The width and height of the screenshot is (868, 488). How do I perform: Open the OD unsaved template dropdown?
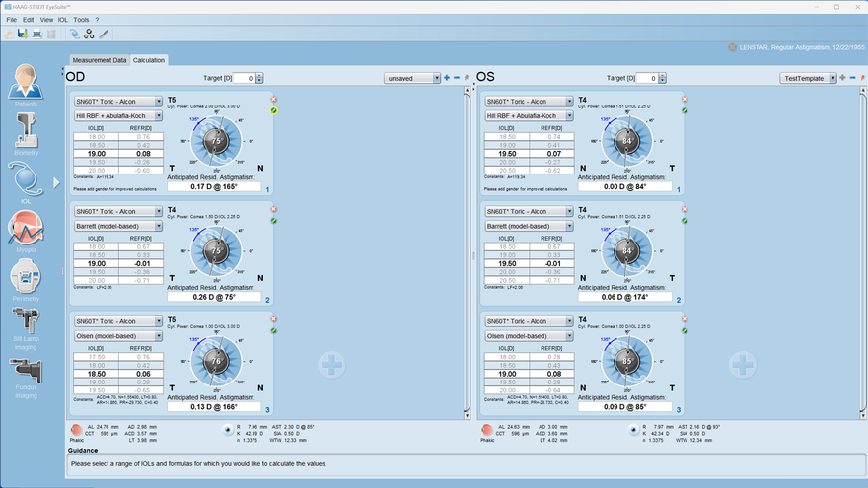tap(436, 77)
